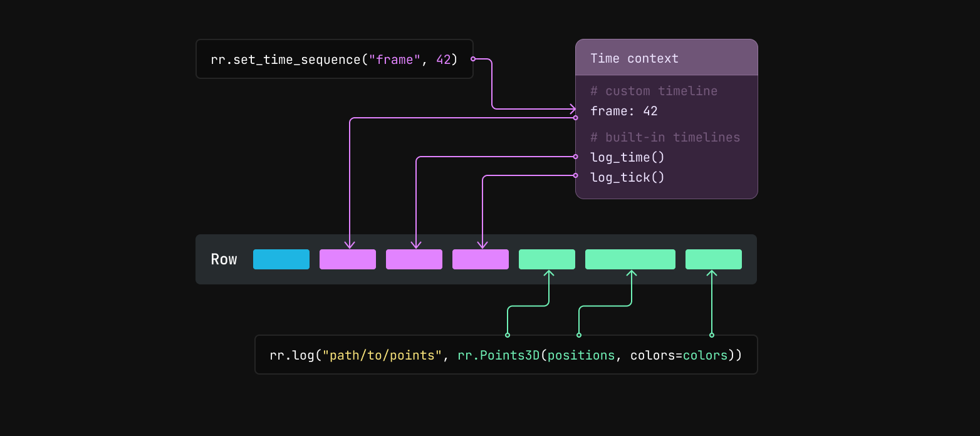
Task: Select the last green cell in Row
Action: pyautogui.click(x=713, y=259)
